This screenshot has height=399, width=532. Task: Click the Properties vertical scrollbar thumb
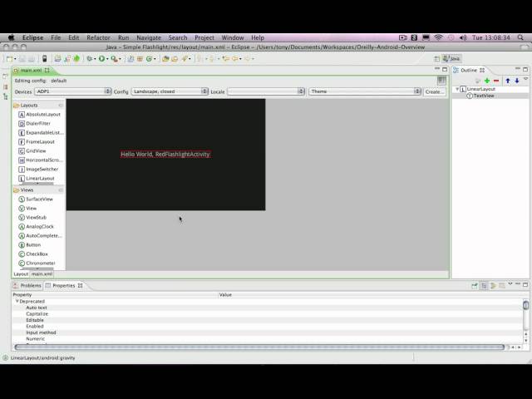pos(526,305)
